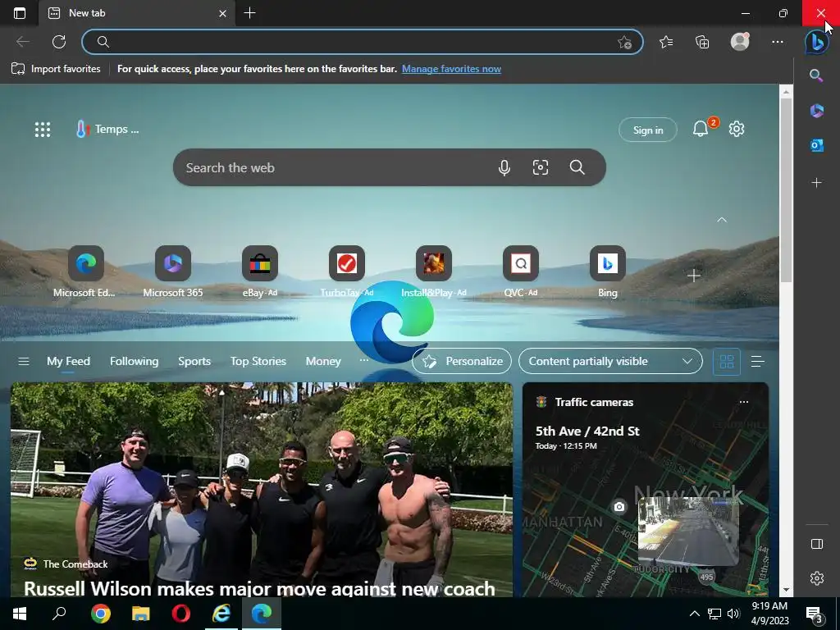Select My Feed tab
The width and height of the screenshot is (840, 630).
click(x=68, y=362)
